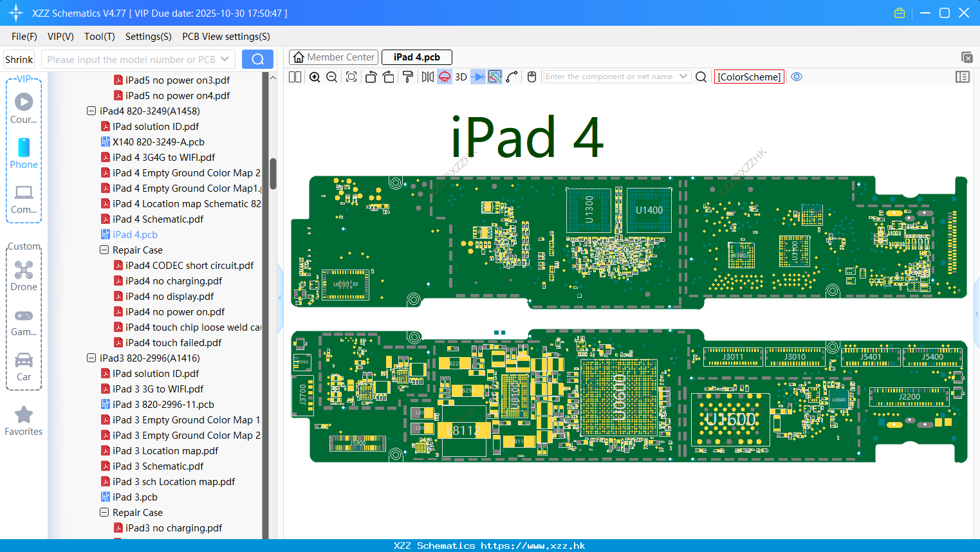Image resolution: width=980 pixels, height=552 pixels.
Task: Collapse the iPad3 Repair Case folder
Action: point(104,512)
